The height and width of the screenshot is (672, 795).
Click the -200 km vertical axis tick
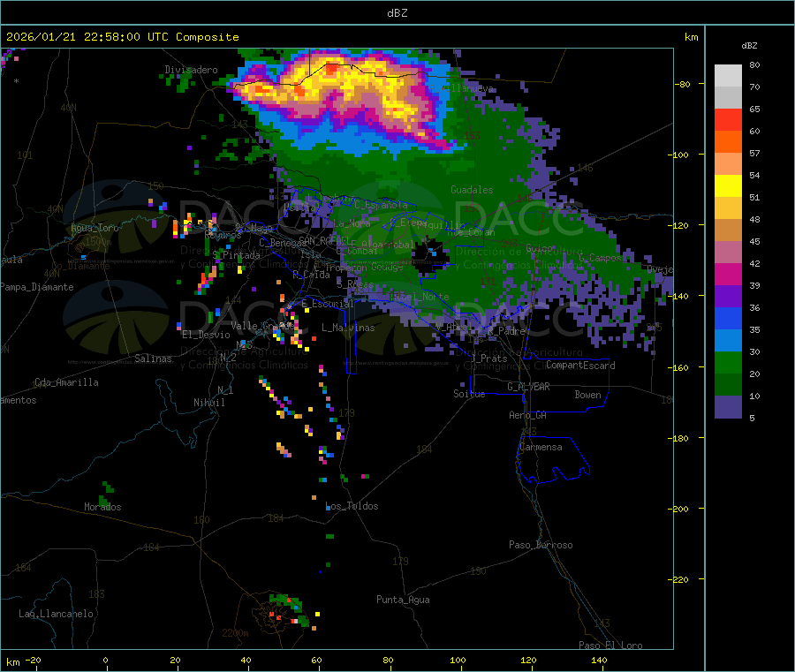[x=679, y=509]
